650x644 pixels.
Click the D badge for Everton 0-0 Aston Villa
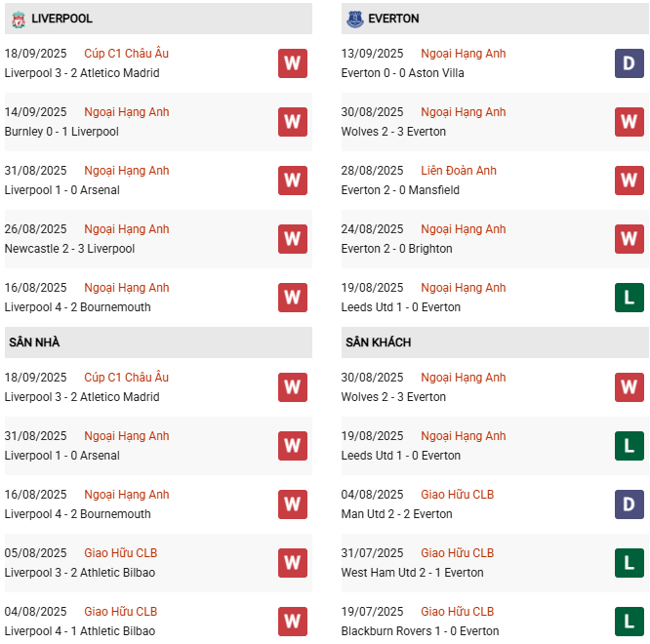[x=630, y=63]
